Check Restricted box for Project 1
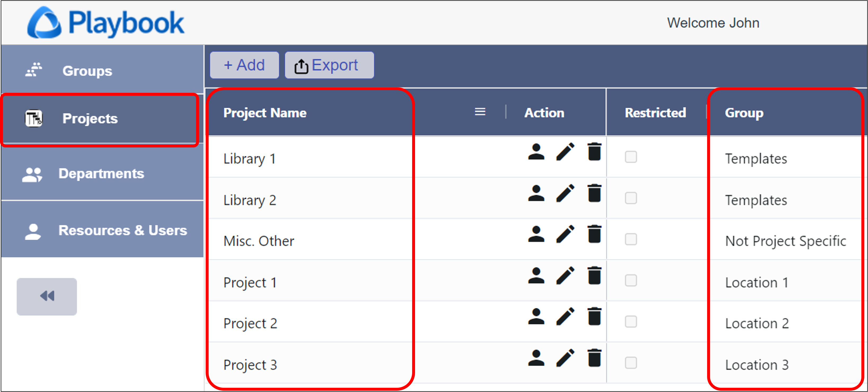Image resolution: width=868 pixels, height=392 pixels. point(631,280)
